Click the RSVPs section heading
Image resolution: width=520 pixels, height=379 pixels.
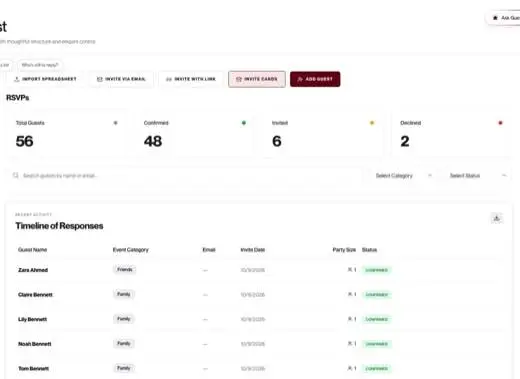[18, 98]
